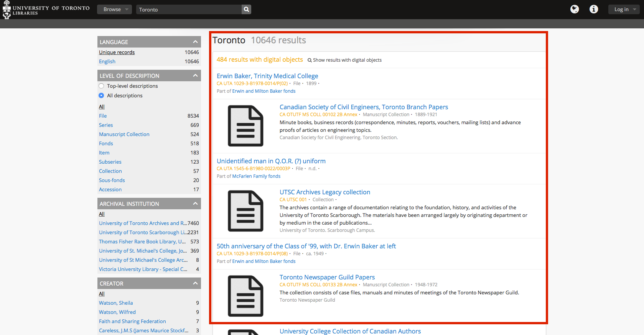Filter level of description by Series
The image size is (644, 335).
pos(106,125)
